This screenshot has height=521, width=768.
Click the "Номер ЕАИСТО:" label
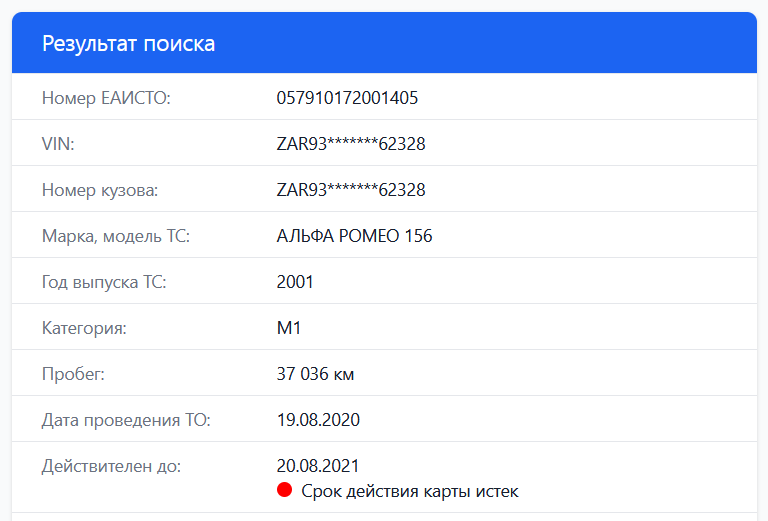tap(107, 98)
